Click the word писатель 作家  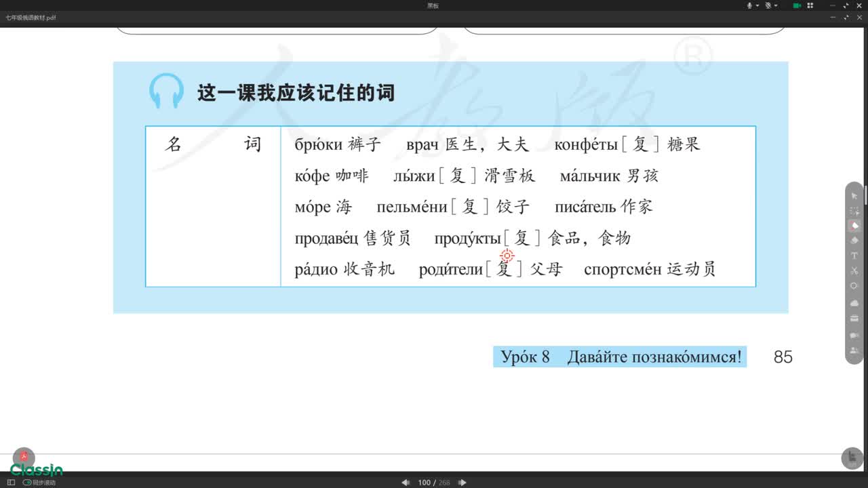tap(604, 207)
